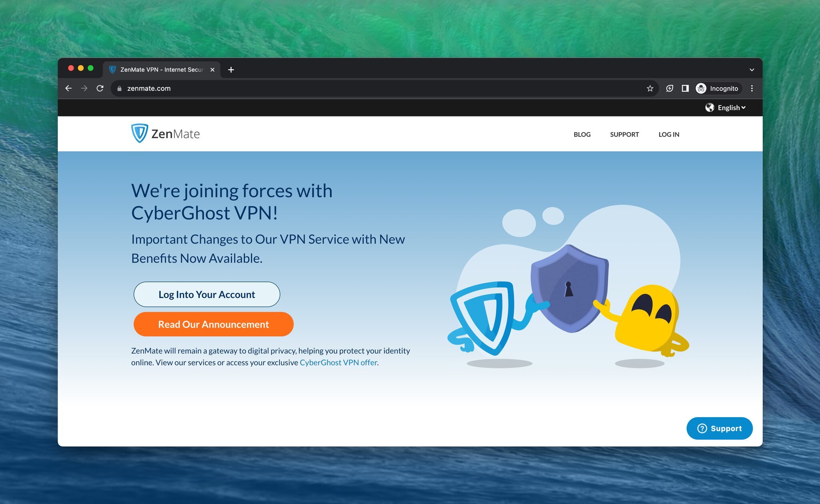The height and width of the screenshot is (504, 820).
Task: Toggle the browser side panel icon
Action: click(685, 88)
